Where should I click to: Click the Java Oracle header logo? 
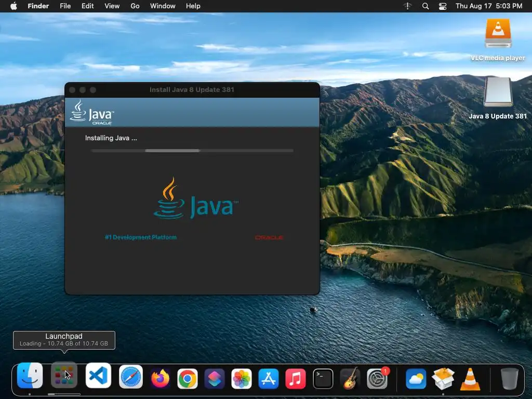[x=92, y=112]
